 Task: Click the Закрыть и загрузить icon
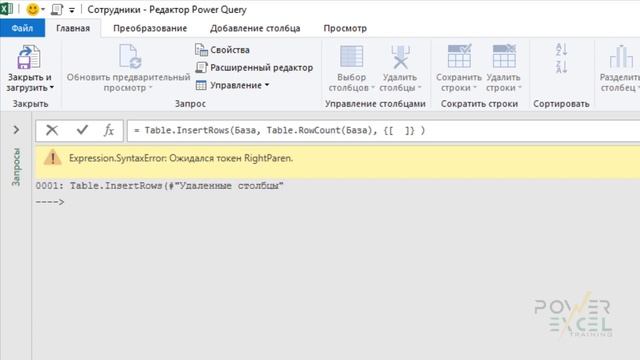(29, 57)
